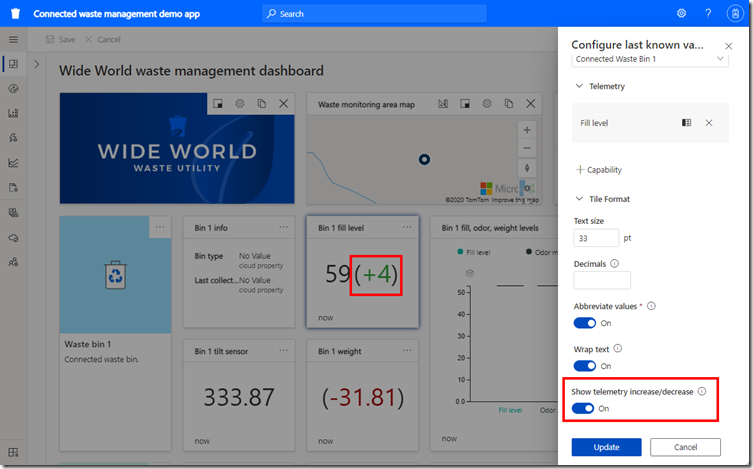Open Bin 1 tilt sensor tile options

283,350
